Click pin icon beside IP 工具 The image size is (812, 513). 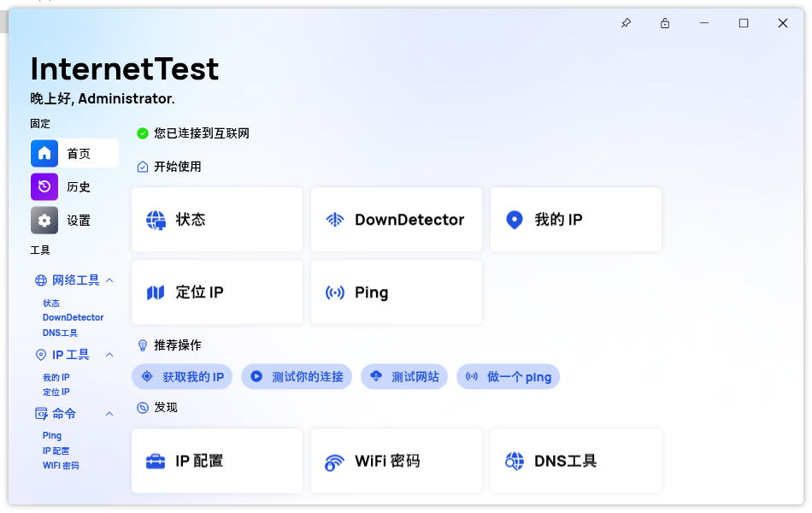click(41, 355)
